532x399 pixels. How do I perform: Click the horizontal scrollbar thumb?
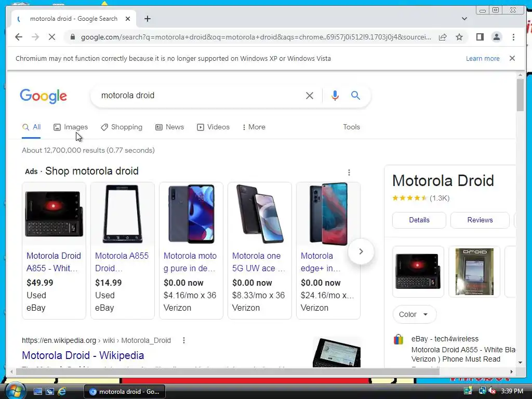click(x=228, y=371)
